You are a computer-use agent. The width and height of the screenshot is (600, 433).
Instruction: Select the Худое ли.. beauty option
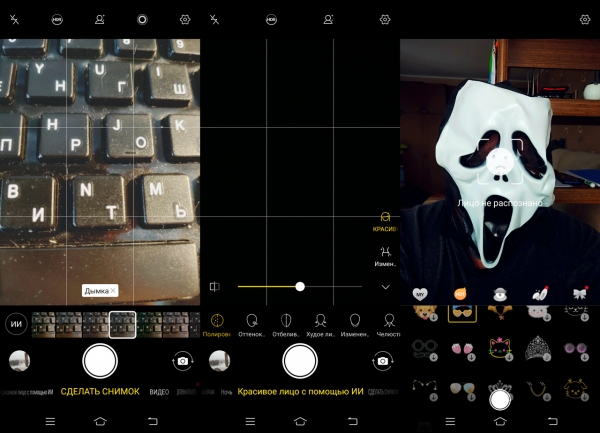pos(321,326)
